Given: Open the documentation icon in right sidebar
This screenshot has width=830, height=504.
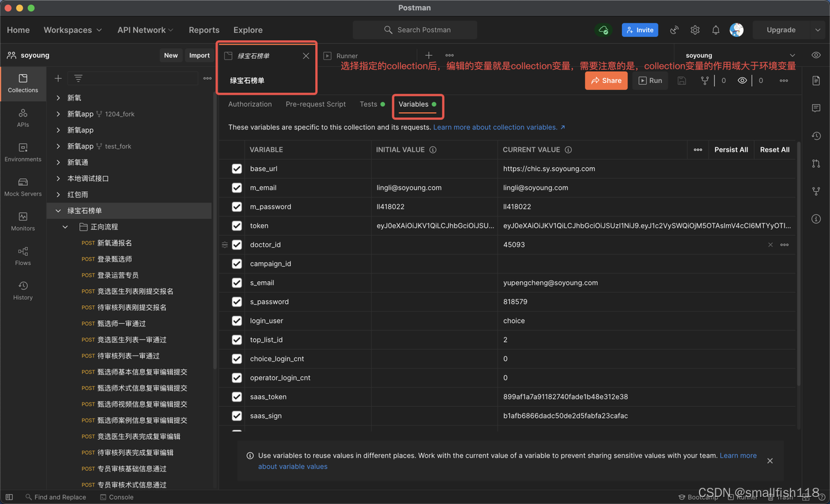Looking at the screenshot, I should coord(816,80).
